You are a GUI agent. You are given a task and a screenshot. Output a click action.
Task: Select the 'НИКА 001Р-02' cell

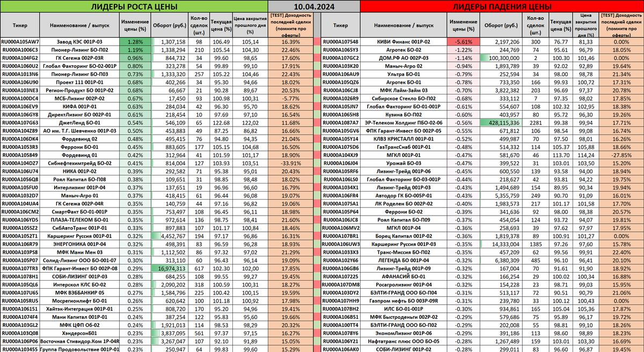(79, 171)
